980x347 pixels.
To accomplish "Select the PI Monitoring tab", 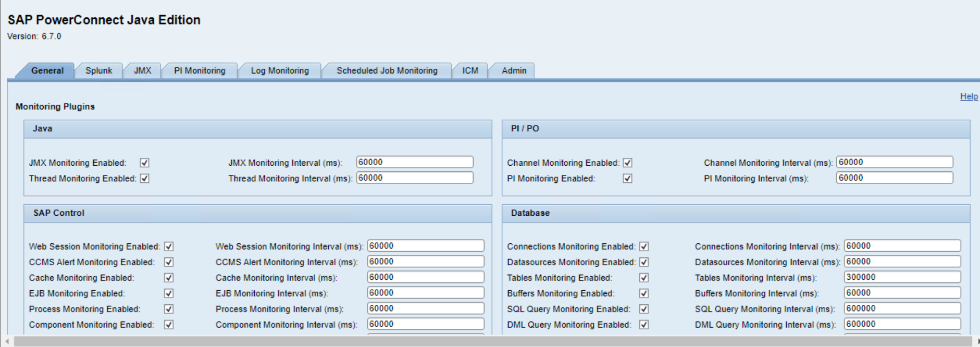I will pos(200,71).
